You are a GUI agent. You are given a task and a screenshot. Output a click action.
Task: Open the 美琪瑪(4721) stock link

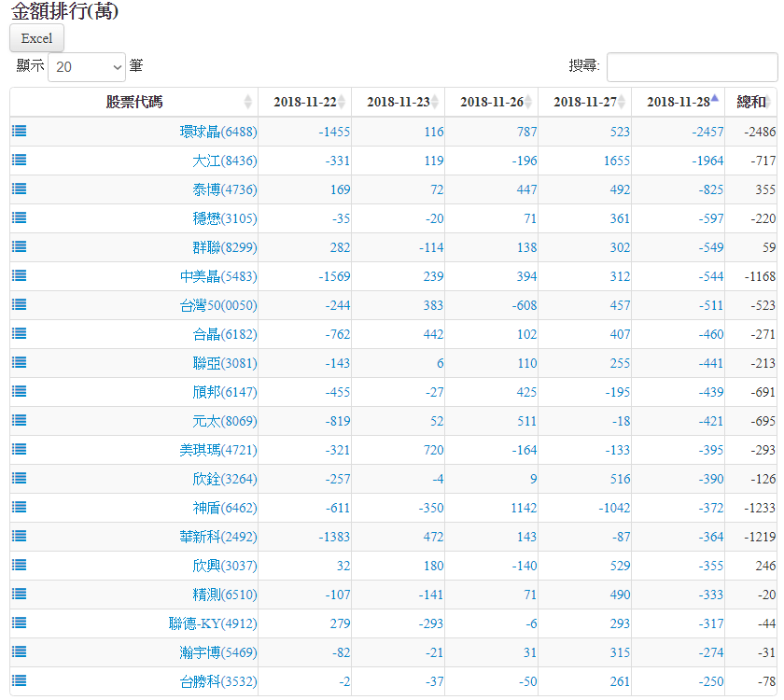pos(217,450)
